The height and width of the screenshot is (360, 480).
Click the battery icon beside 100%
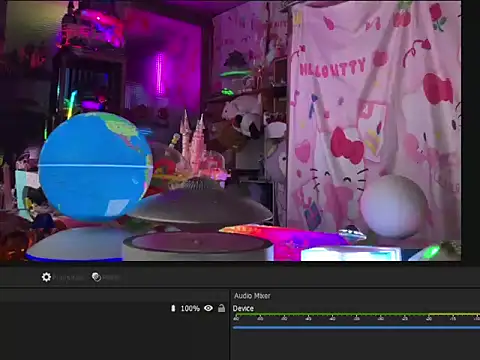(x=173, y=308)
